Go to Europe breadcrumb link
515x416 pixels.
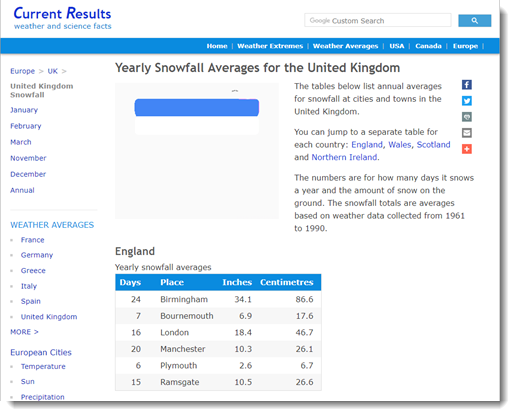click(22, 71)
